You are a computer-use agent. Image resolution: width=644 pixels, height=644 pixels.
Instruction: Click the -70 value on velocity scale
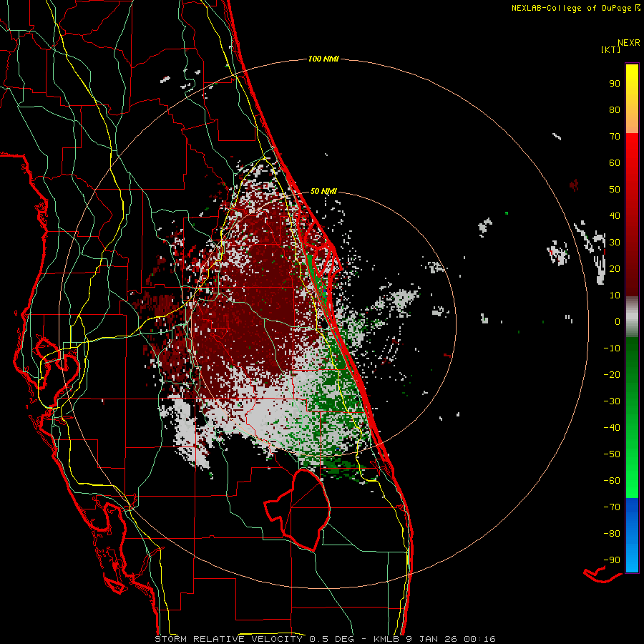(612, 507)
